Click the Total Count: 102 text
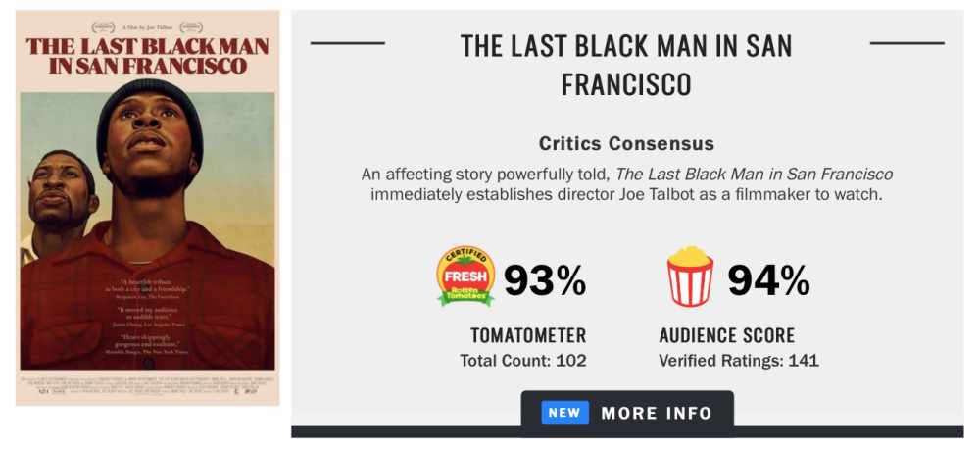The height and width of the screenshot is (451, 980). [x=523, y=361]
